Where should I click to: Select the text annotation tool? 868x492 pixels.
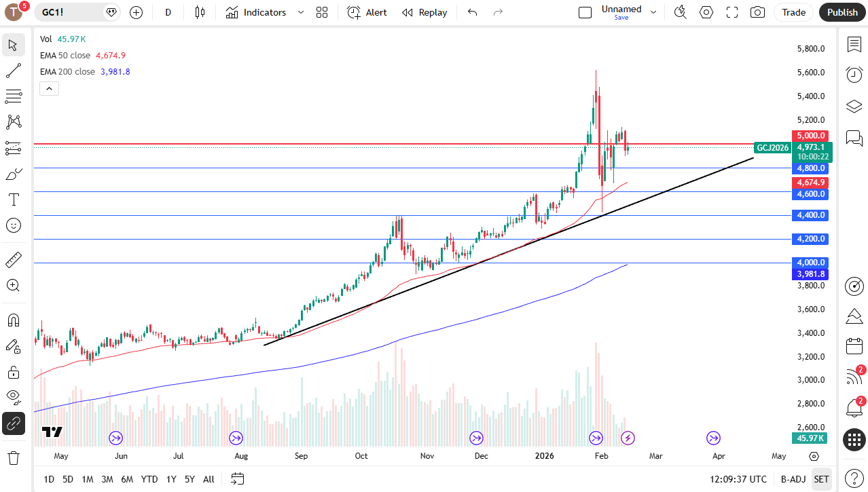pos(13,200)
